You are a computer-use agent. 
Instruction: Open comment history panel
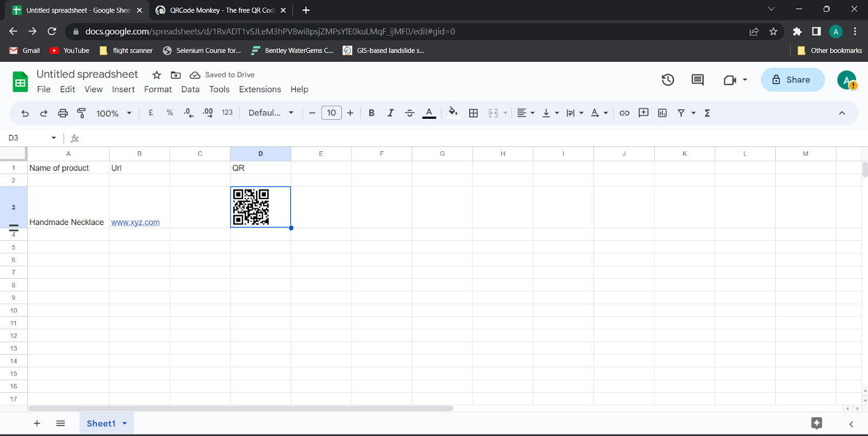[x=698, y=80]
